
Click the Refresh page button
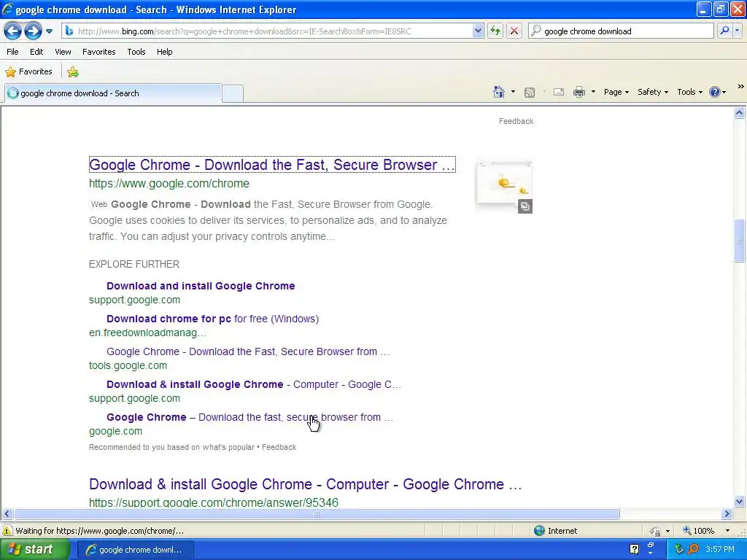(495, 31)
